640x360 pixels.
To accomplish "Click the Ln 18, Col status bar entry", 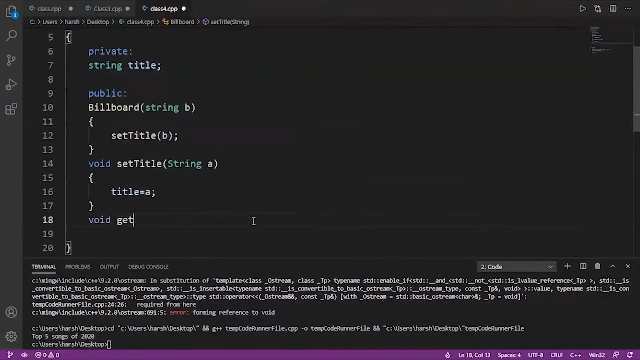I will coord(474,355).
